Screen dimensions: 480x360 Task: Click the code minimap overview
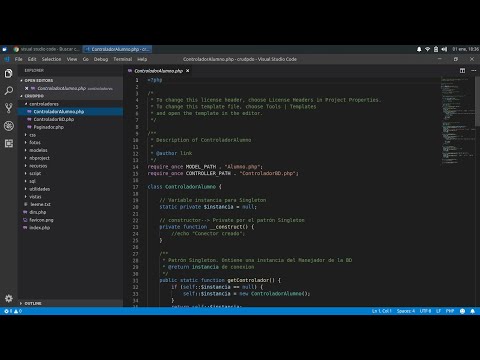[457, 120]
